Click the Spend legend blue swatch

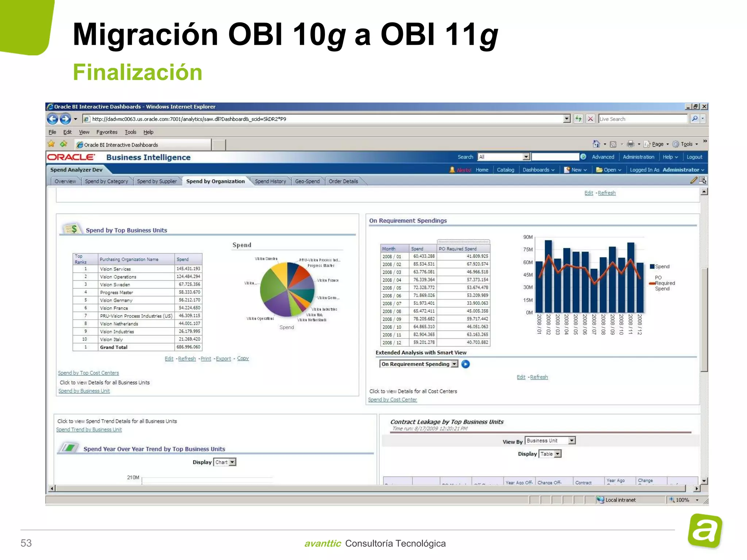[x=652, y=267]
